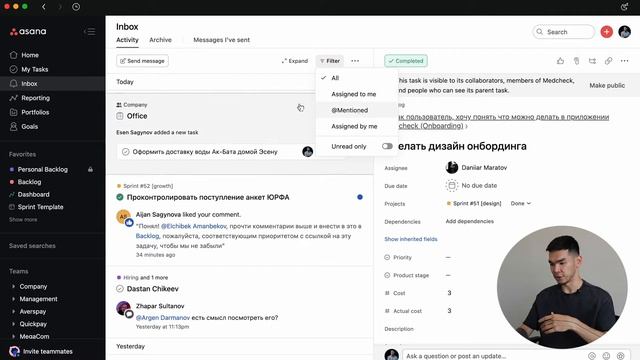Screen dimensions: 640x360
Task: Toggle the Completed task status
Action: pyautogui.click(x=406, y=61)
